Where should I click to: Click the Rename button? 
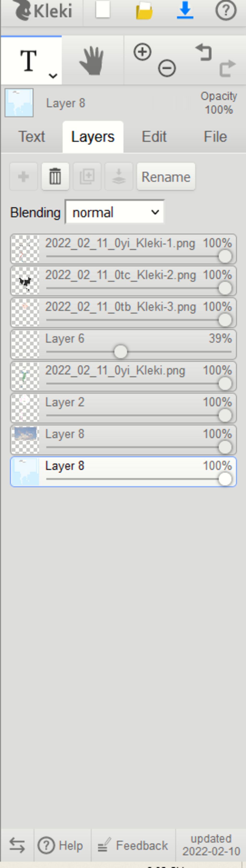(x=166, y=177)
